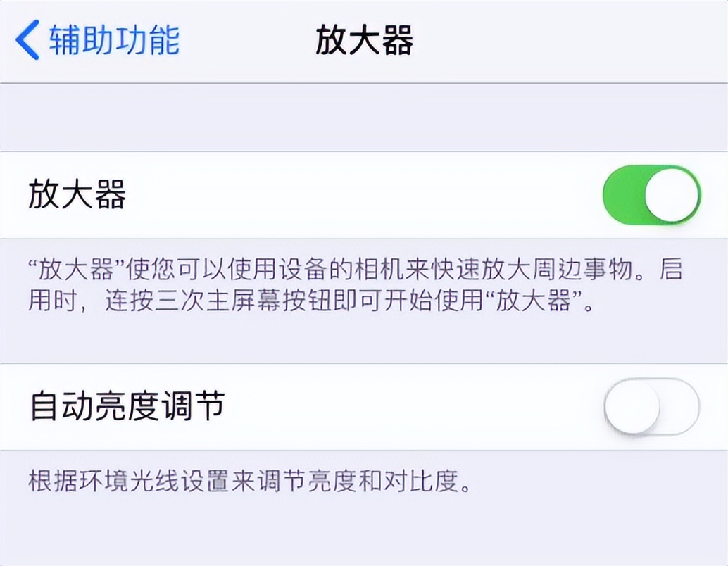Tap the brightness adjustment description text
Viewport: 728px width, 566px height.
253,485
